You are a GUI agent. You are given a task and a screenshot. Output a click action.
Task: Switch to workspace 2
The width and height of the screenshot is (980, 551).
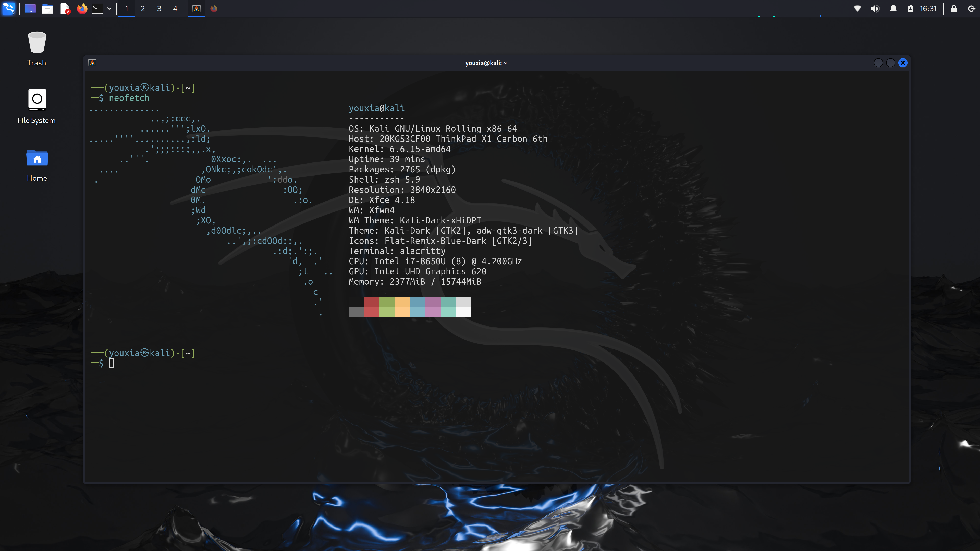click(x=143, y=8)
